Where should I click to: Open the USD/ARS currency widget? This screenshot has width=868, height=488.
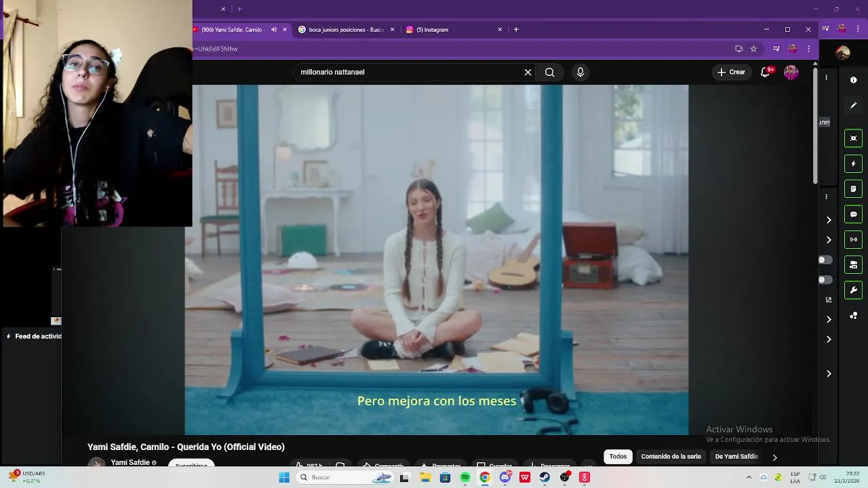[27, 477]
